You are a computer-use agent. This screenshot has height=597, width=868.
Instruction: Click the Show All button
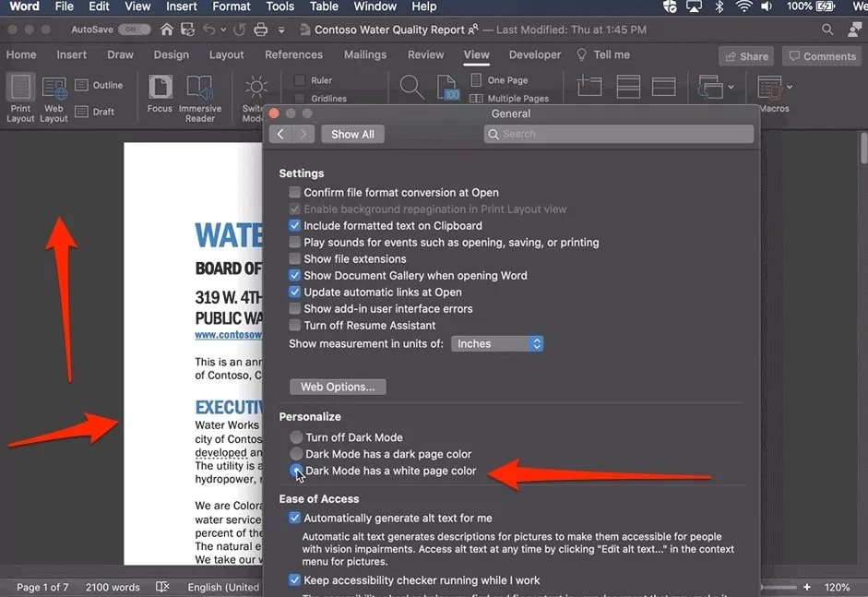click(x=352, y=134)
